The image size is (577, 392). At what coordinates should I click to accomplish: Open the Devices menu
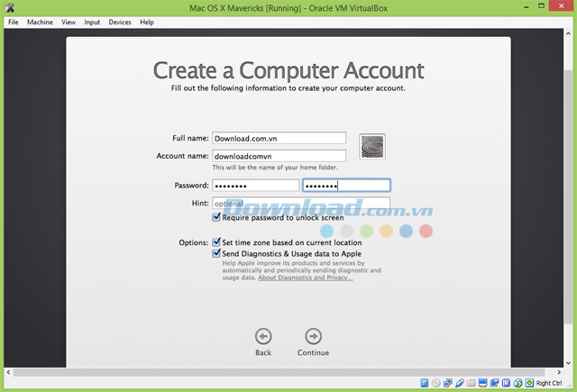pos(120,22)
